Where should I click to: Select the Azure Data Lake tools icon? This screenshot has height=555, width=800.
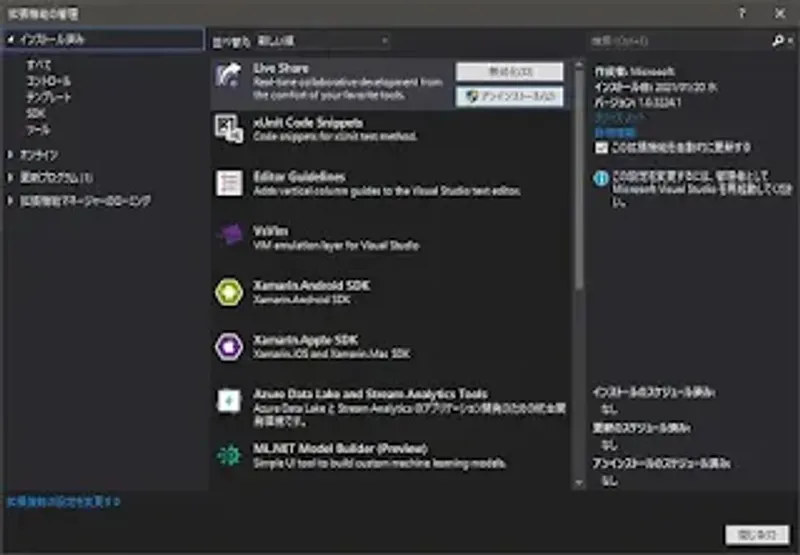coord(230,400)
